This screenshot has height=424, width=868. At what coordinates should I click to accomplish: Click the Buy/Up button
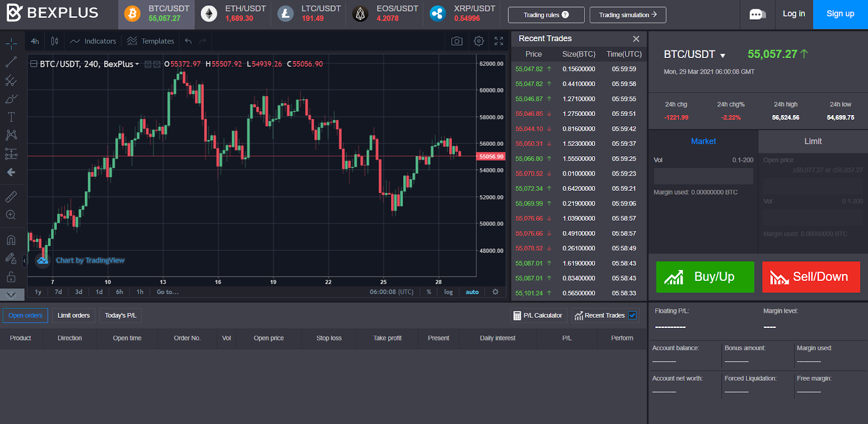point(705,277)
